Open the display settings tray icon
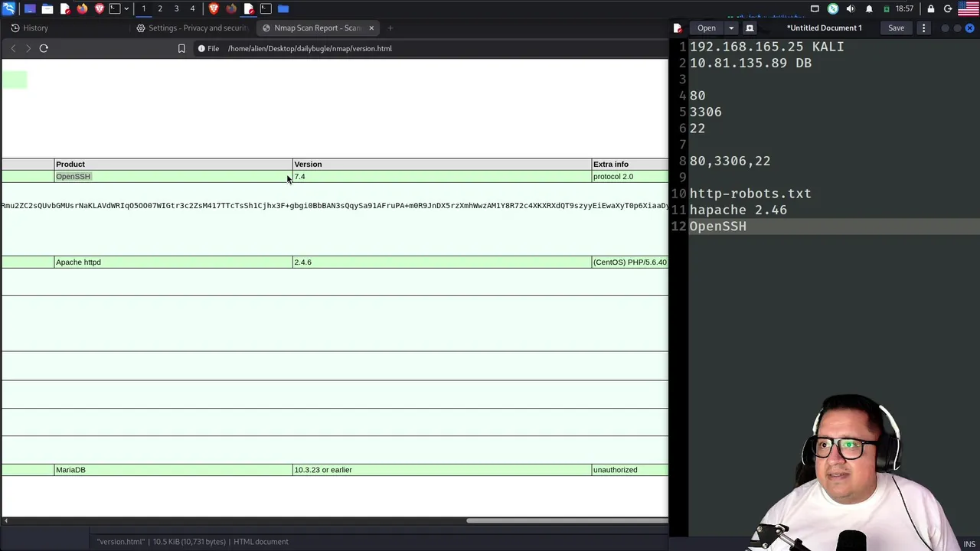Image resolution: width=980 pixels, height=551 pixels. coord(815,8)
